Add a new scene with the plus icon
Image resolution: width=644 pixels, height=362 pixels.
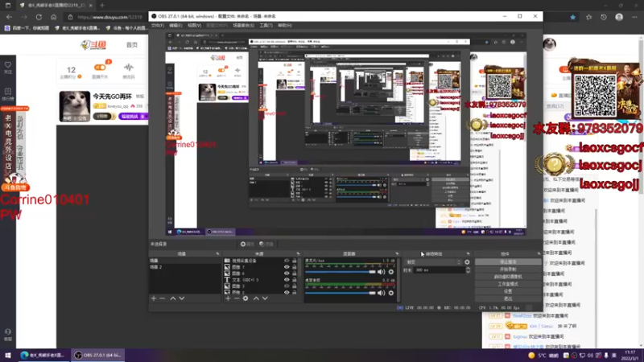click(154, 298)
